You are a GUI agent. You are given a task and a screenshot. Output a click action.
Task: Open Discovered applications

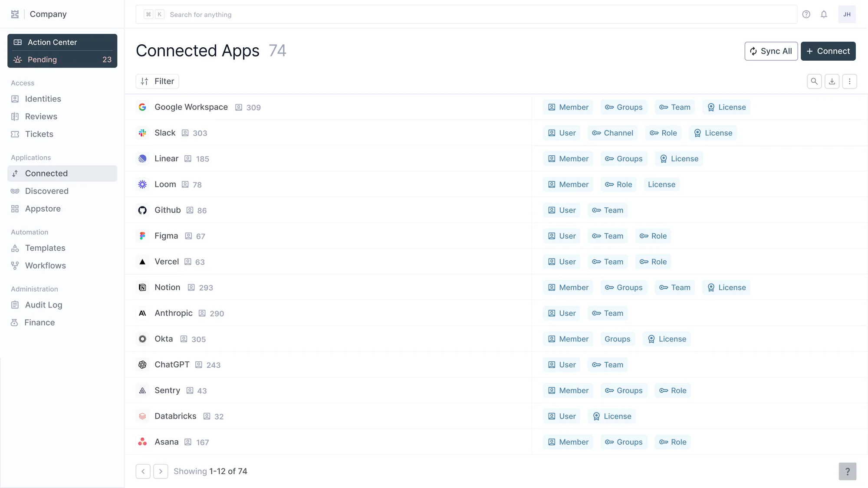point(62,191)
